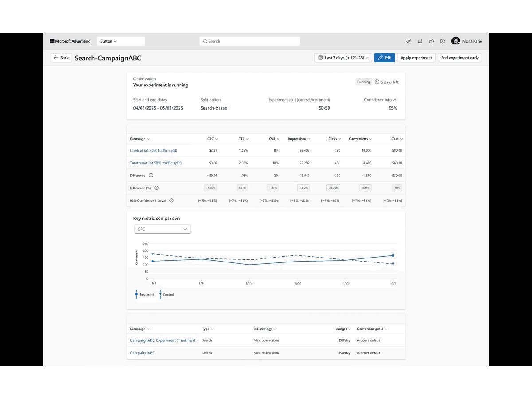Open the help question mark icon
This screenshot has width=532, height=399.
[431, 41]
